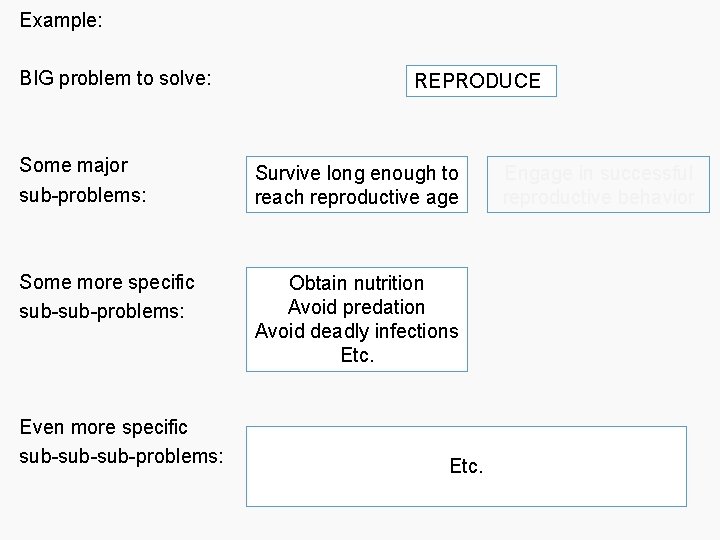720x540 pixels.
Task: Select the "sub-problems:" text under Some major
Action: click(83, 196)
